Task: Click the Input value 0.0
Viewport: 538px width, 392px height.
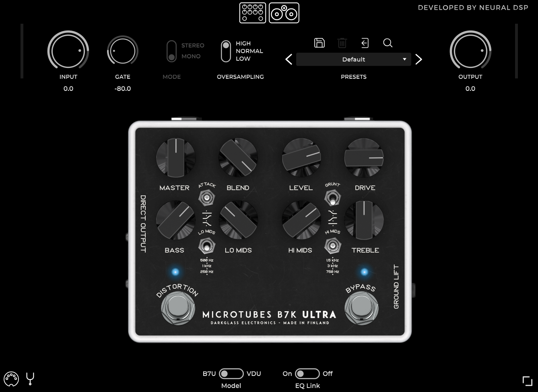Action: 68,88
